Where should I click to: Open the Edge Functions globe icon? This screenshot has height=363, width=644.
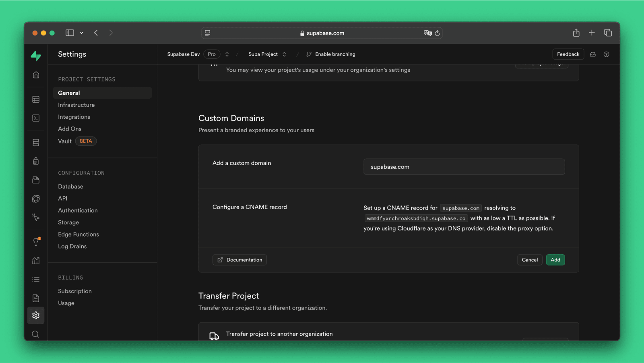pyautogui.click(x=36, y=199)
